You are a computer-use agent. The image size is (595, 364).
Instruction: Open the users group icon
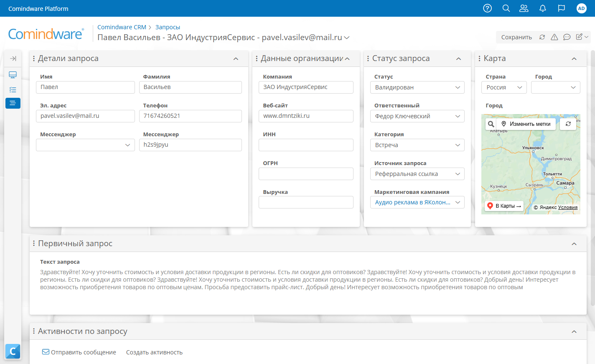coord(524,8)
